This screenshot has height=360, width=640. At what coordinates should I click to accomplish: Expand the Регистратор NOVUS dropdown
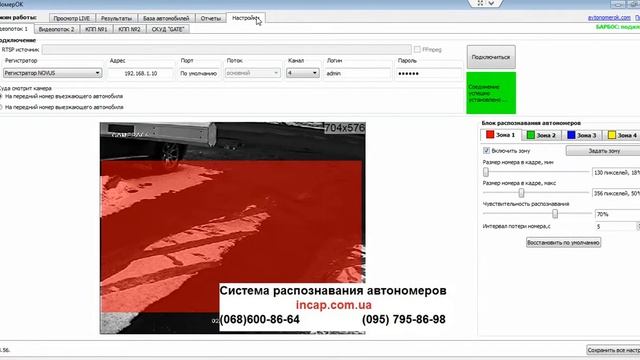[52, 73]
